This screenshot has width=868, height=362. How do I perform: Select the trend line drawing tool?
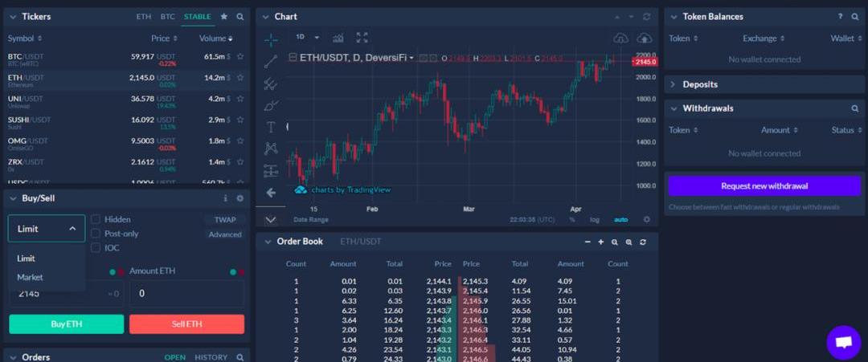271,61
